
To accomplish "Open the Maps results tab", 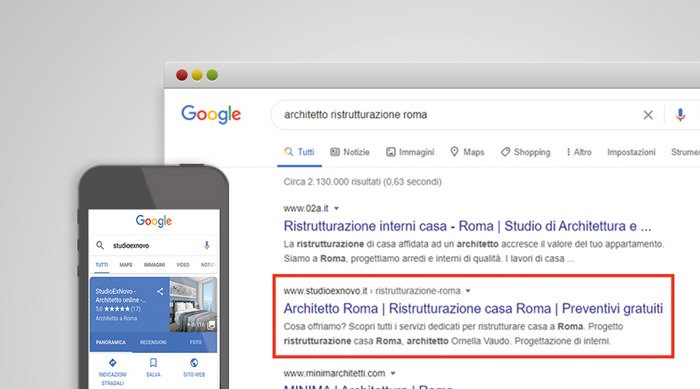I will pos(467,152).
